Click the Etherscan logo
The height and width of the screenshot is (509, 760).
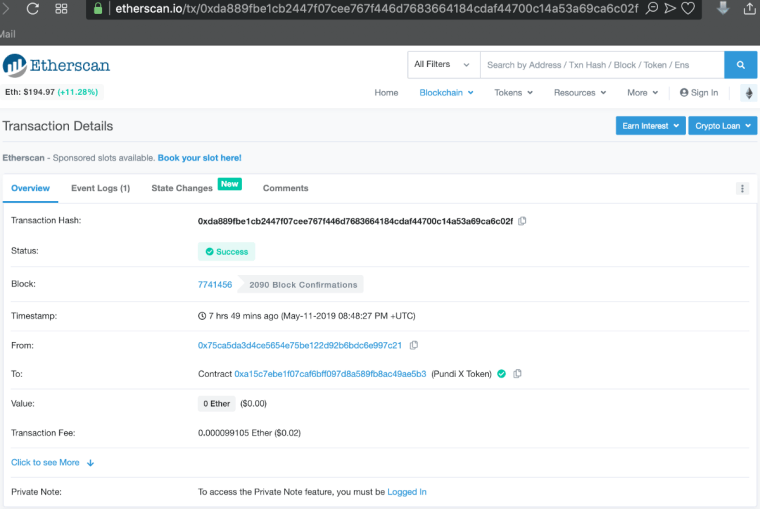56,66
